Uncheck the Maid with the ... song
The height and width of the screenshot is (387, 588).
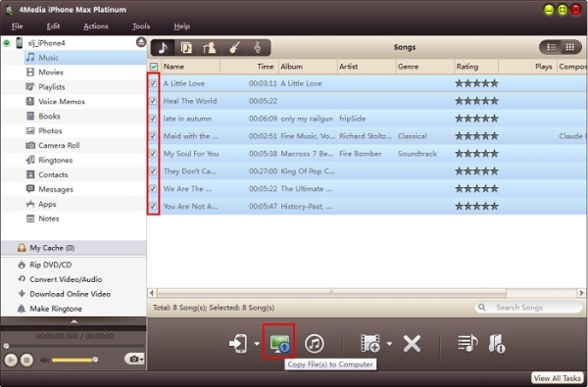(153, 136)
